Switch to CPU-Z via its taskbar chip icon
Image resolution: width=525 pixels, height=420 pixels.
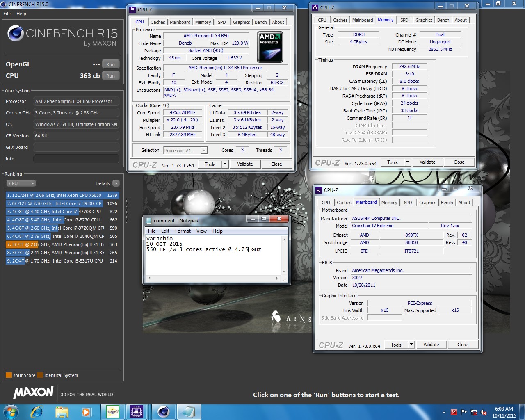point(137,411)
